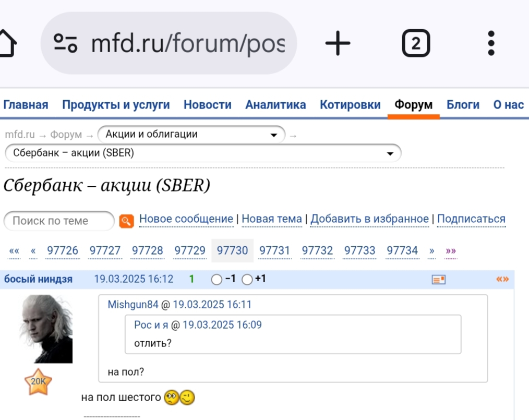Click the Сбербанк – акции (SBER) heading
This screenshot has width=529, height=420.
pos(106,185)
